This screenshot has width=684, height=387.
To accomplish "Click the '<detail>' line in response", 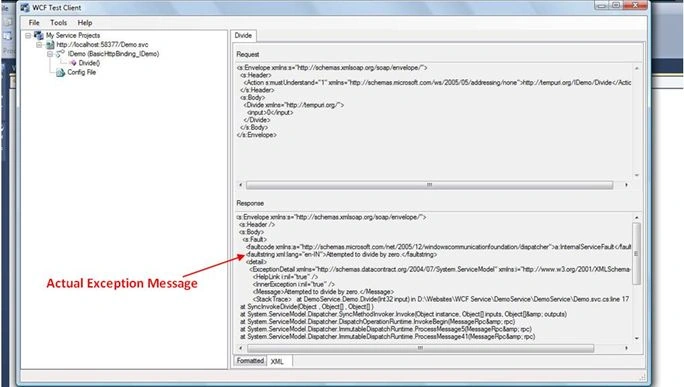I will [256, 262].
